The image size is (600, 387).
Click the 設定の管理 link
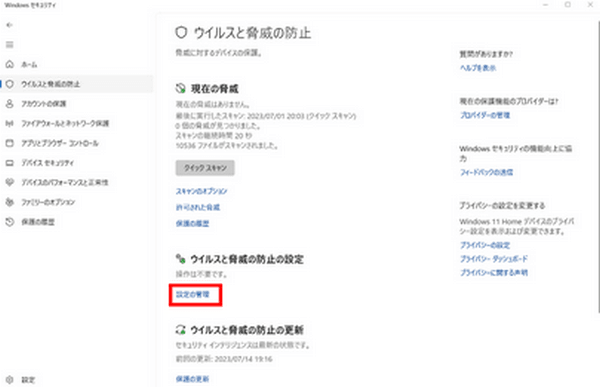193,294
